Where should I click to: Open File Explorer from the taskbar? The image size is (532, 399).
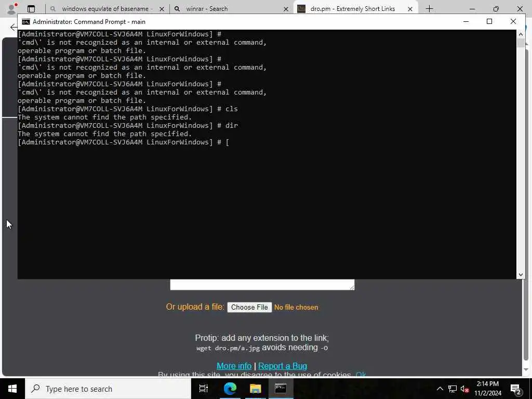(x=256, y=389)
